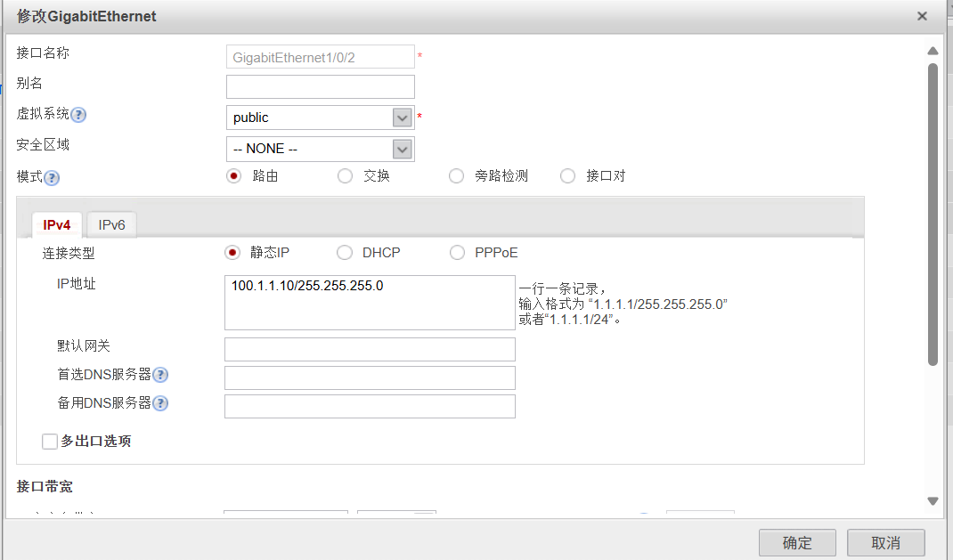Select the PPPoE connection type
Viewport: 953px width, 560px height.
(x=456, y=252)
